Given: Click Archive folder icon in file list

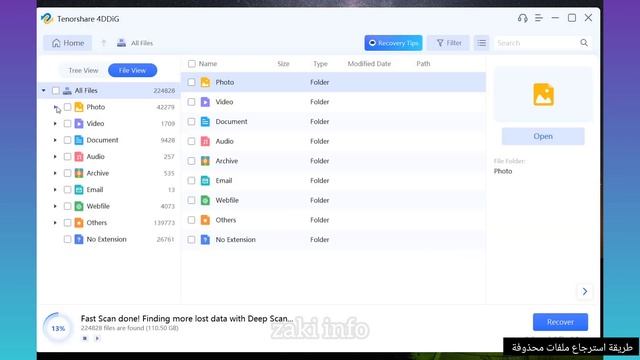Looking at the screenshot, I should 205,161.
